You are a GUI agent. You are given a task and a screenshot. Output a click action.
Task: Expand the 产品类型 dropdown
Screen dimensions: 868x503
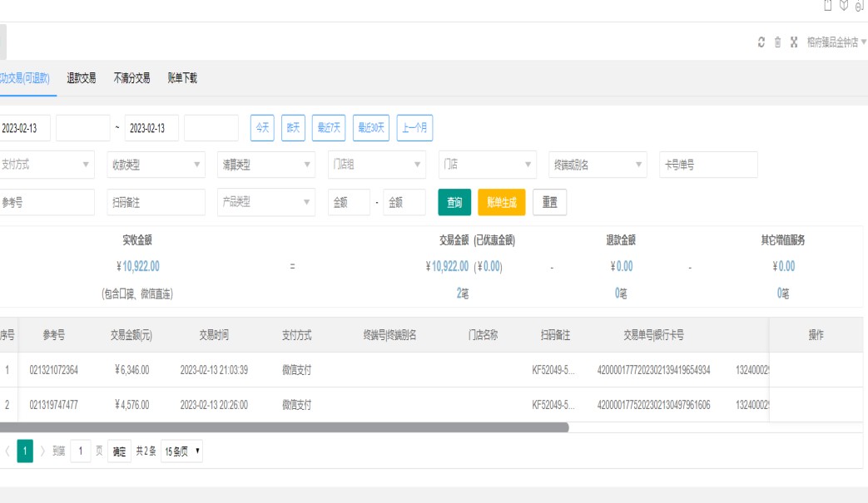[265, 202]
